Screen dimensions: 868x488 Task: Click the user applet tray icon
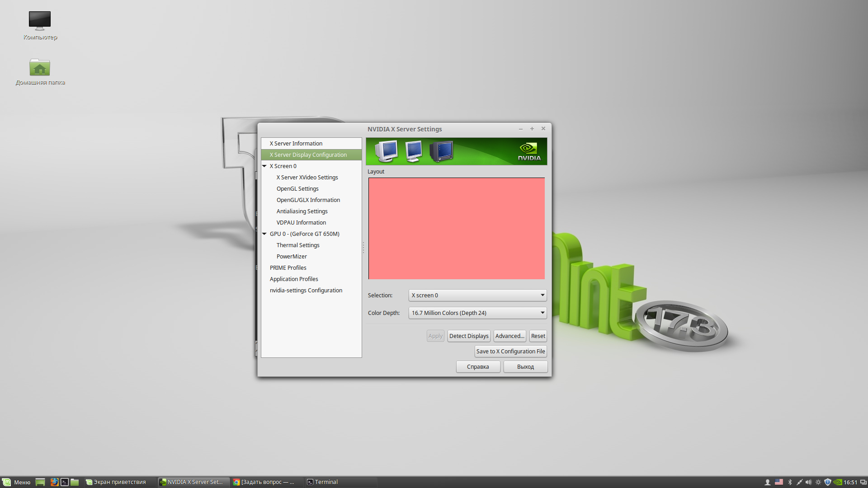click(x=767, y=482)
